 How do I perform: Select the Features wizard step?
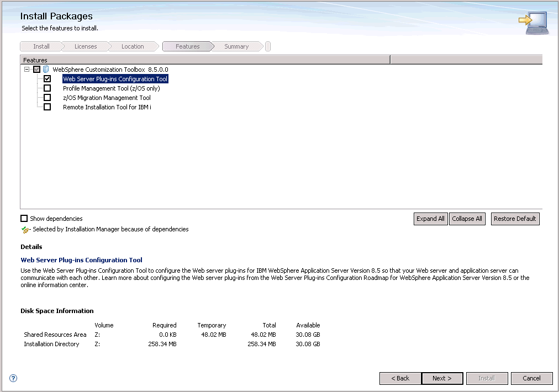coord(187,46)
